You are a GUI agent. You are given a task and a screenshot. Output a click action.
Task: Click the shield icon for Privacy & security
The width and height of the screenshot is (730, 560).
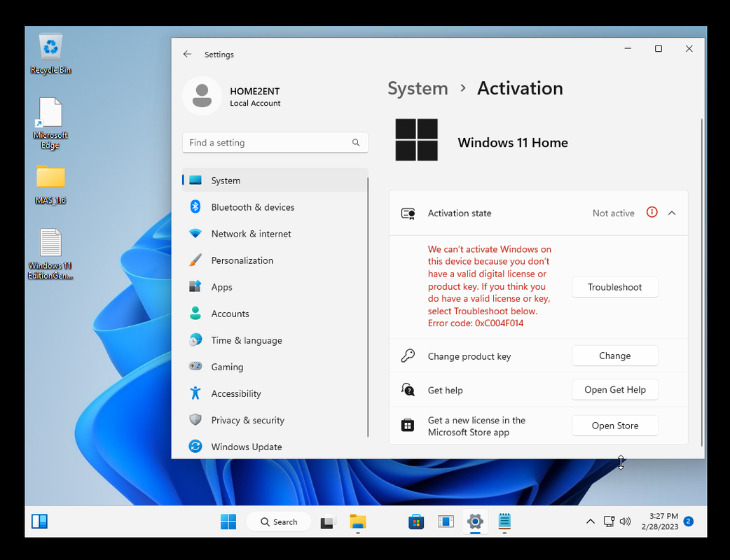click(x=195, y=419)
